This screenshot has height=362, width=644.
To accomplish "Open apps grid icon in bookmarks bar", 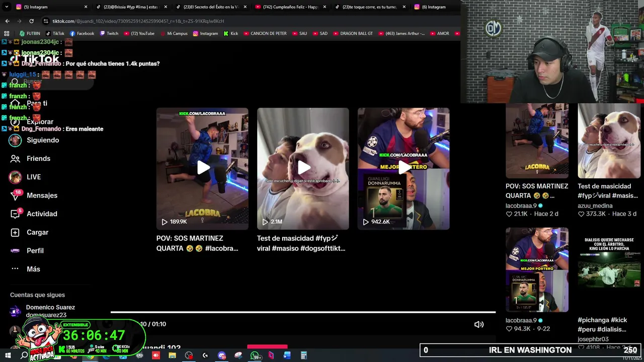I will pyautogui.click(x=7, y=33).
